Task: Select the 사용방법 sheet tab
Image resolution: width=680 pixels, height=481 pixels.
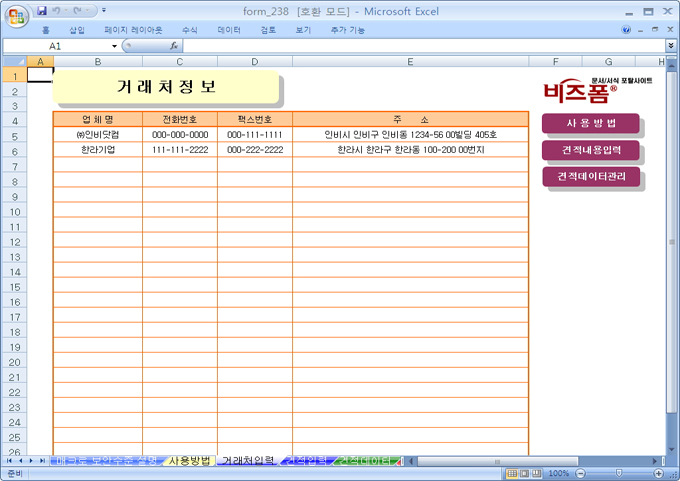Action: (189, 461)
